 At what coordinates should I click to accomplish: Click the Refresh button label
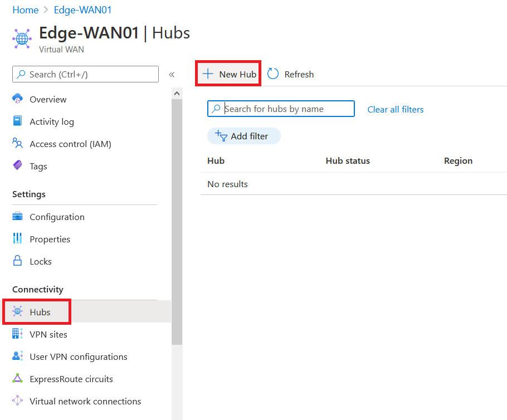299,75
